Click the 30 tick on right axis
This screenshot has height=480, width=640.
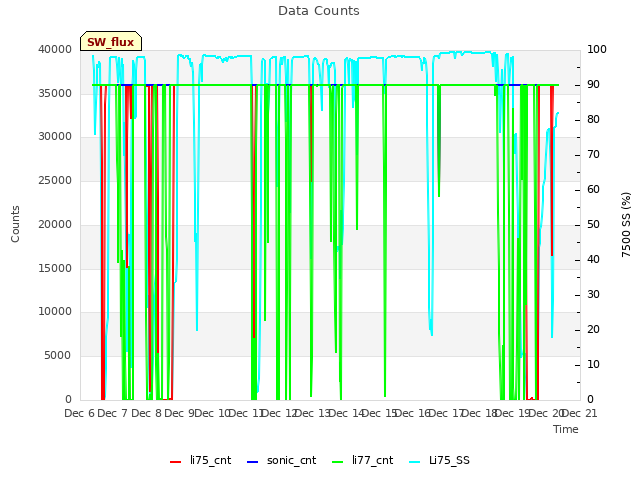click(x=593, y=295)
